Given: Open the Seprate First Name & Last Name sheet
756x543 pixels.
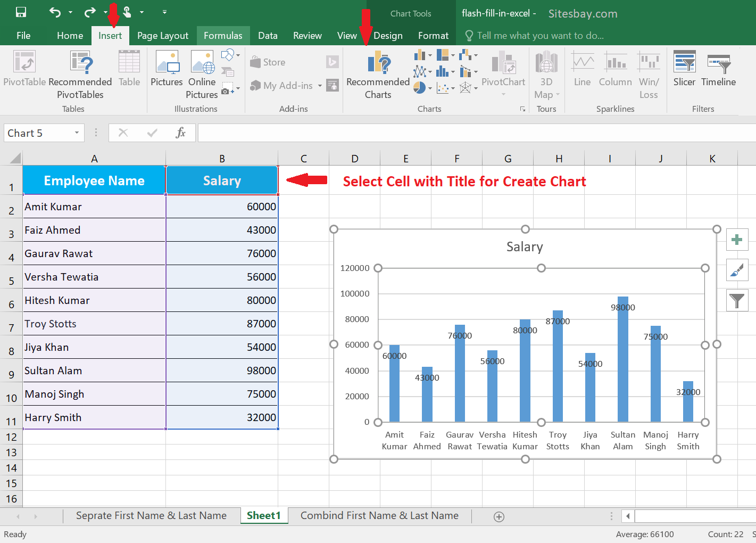Looking at the screenshot, I should pos(151,516).
